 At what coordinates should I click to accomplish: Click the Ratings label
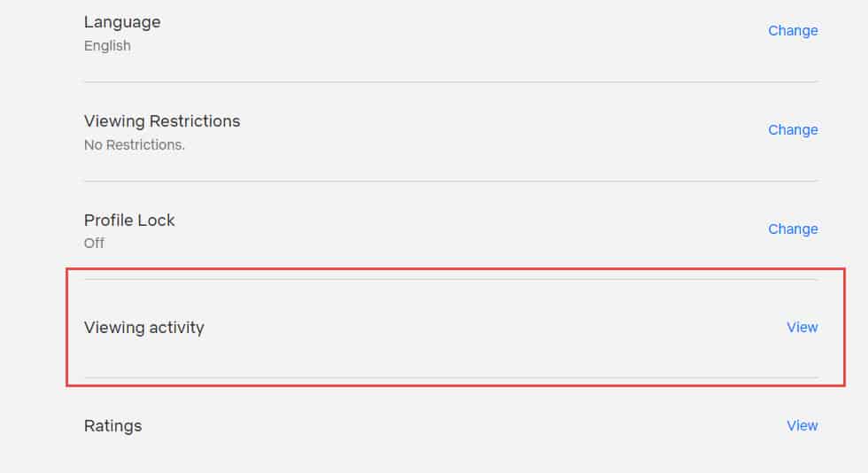click(112, 425)
